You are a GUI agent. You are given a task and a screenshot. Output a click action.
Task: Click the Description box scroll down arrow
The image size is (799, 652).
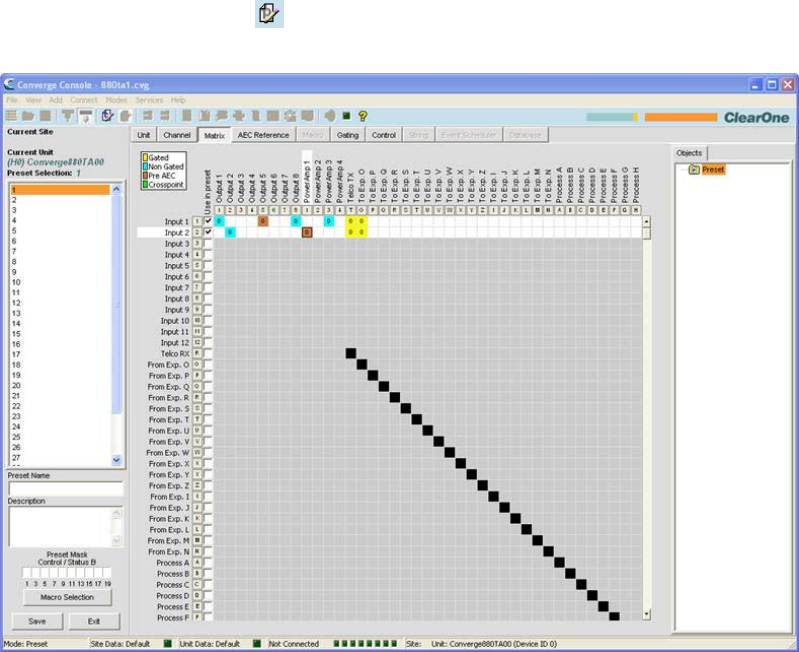[117, 540]
